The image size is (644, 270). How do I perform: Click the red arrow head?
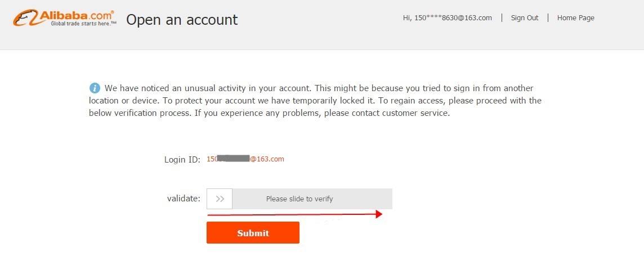click(379, 214)
